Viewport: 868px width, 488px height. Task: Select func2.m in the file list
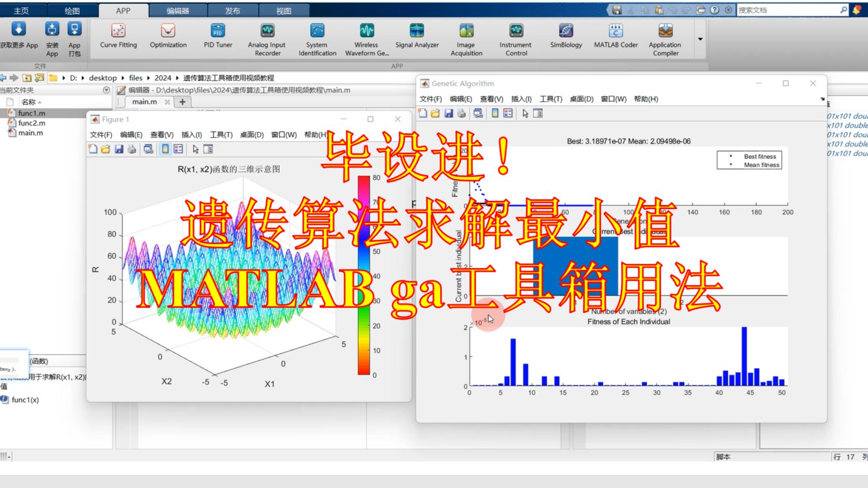(x=32, y=123)
